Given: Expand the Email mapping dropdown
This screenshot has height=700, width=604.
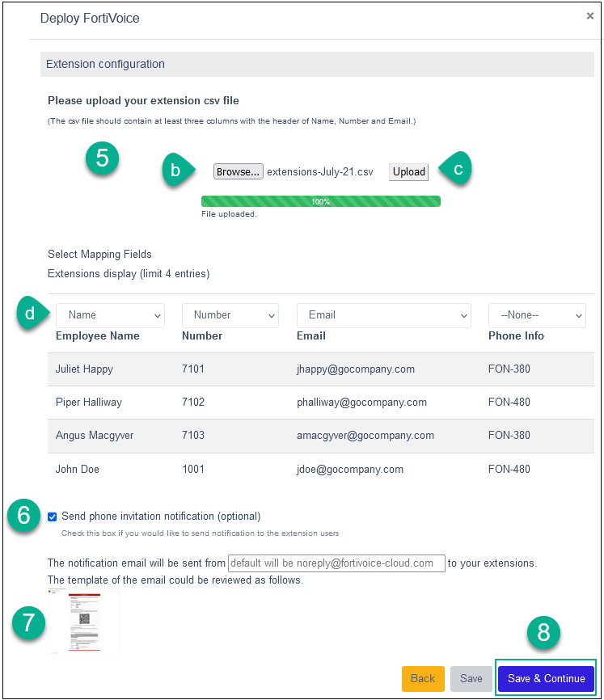Looking at the screenshot, I should tap(383, 315).
